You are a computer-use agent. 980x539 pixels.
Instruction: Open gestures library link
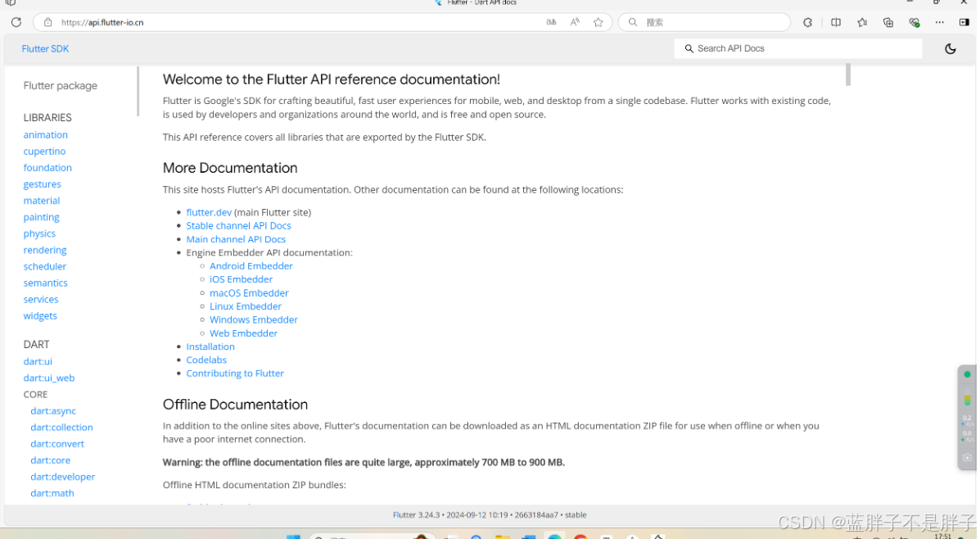[x=42, y=184]
